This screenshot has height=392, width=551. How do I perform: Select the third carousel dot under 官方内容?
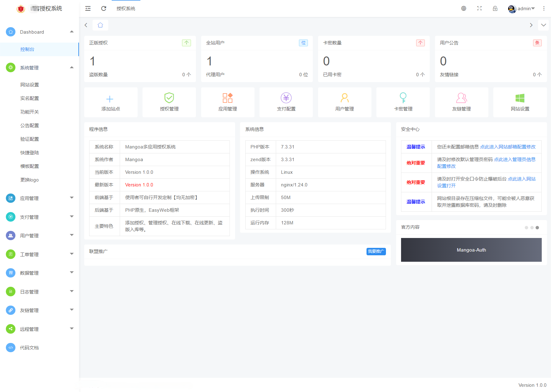click(x=537, y=227)
